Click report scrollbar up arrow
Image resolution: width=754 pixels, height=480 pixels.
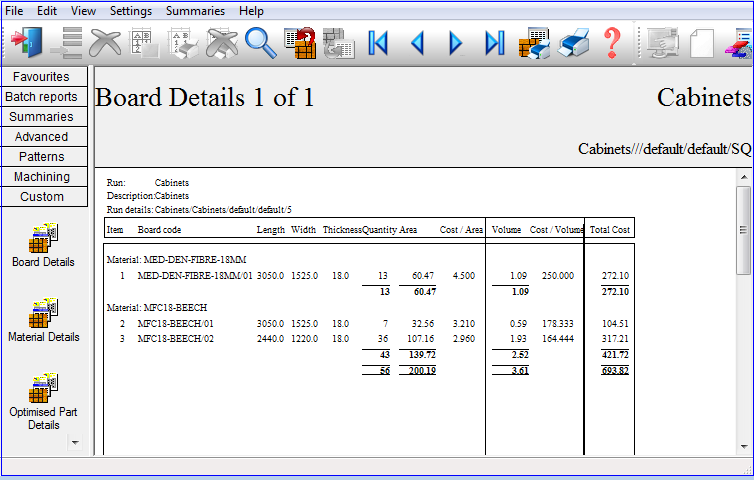click(744, 177)
